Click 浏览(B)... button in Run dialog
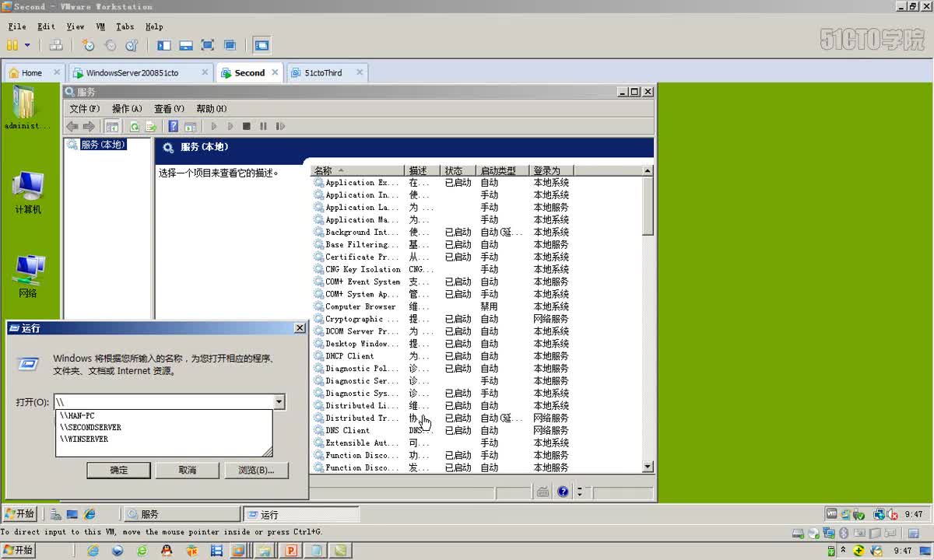The height and width of the screenshot is (560, 934). [x=256, y=471]
